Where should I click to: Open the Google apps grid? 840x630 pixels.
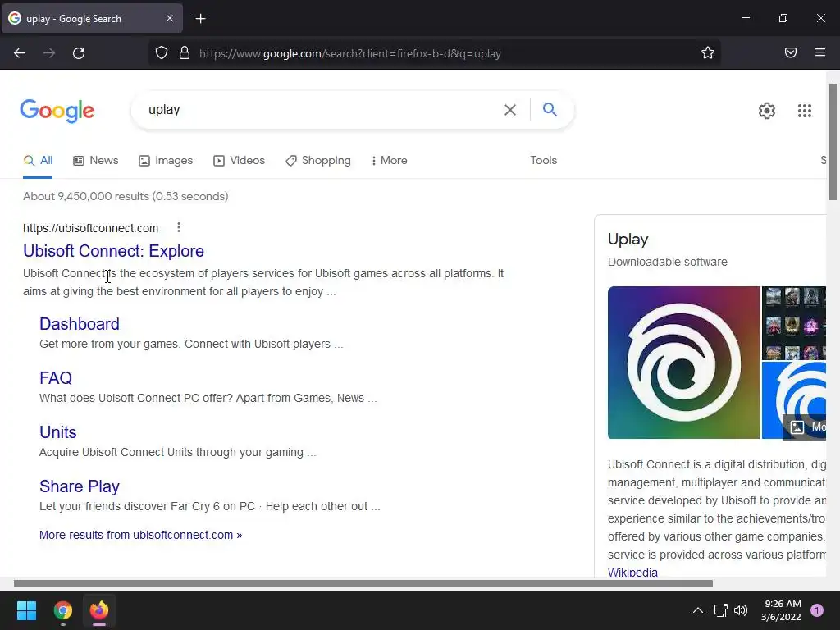804,111
